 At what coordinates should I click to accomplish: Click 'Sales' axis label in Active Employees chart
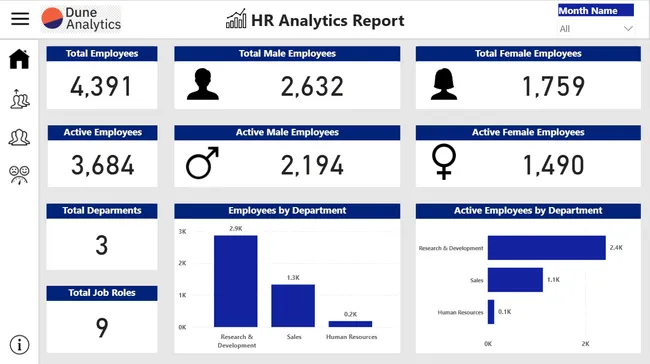point(477,280)
